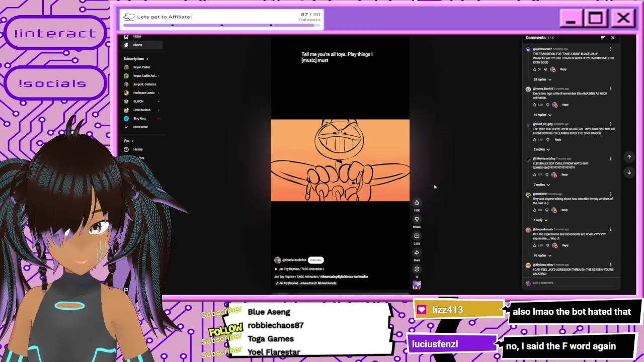Like the @weird_art_girly comment
This screenshot has height=362, width=644.
535,139
